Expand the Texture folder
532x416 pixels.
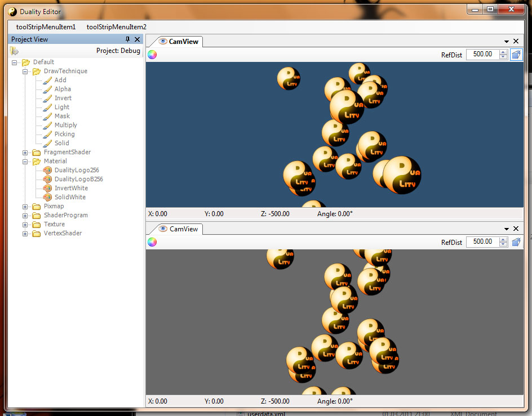(25, 225)
